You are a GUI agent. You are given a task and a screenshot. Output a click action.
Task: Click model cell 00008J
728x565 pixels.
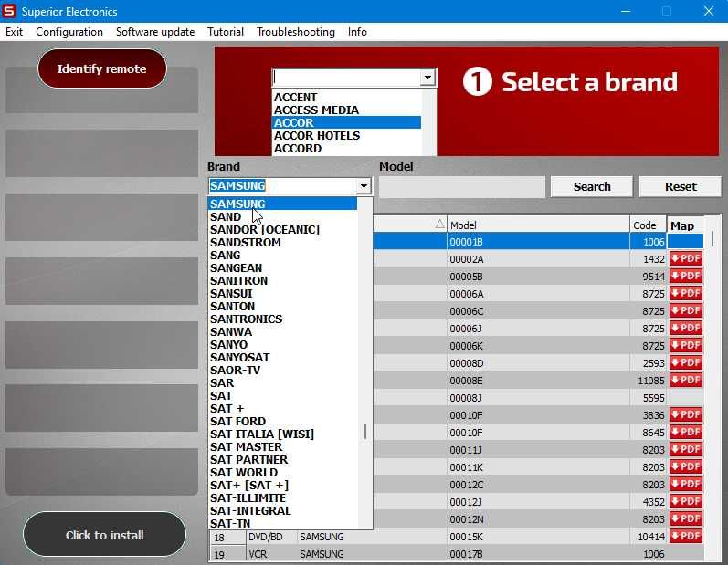(538, 398)
